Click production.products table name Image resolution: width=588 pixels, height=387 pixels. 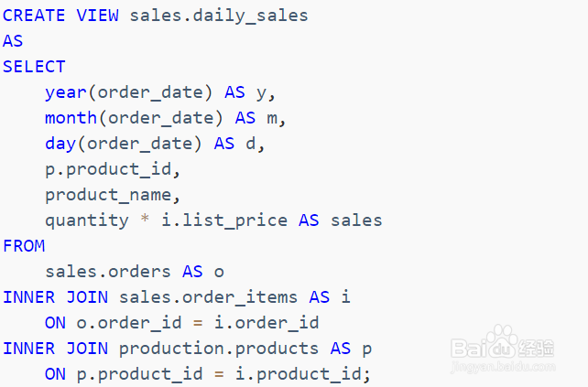click(x=219, y=349)
